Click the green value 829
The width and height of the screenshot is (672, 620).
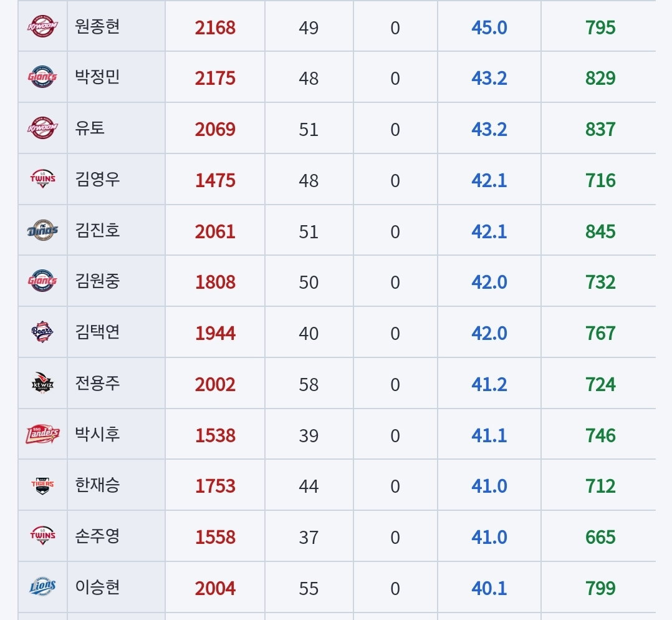point(600,79)
